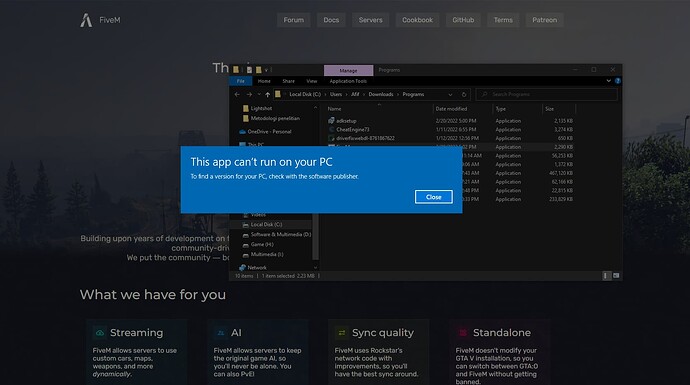The image size is (690, 385).
Task: Select OneDrive - Personal in navigation pane
Action: click(x=269, y=132)
